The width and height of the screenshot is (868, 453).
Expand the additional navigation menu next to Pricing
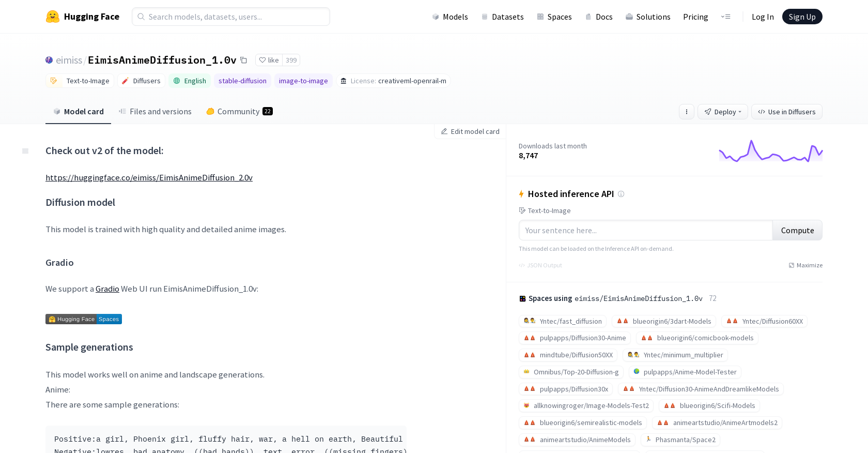tap(725, 17)
